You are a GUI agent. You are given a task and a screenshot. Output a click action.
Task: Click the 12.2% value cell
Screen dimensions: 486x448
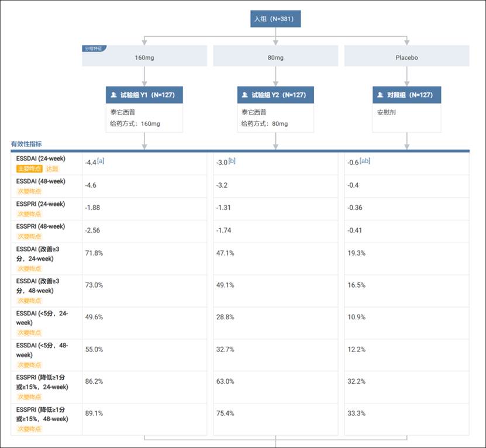tap(406, 355)
